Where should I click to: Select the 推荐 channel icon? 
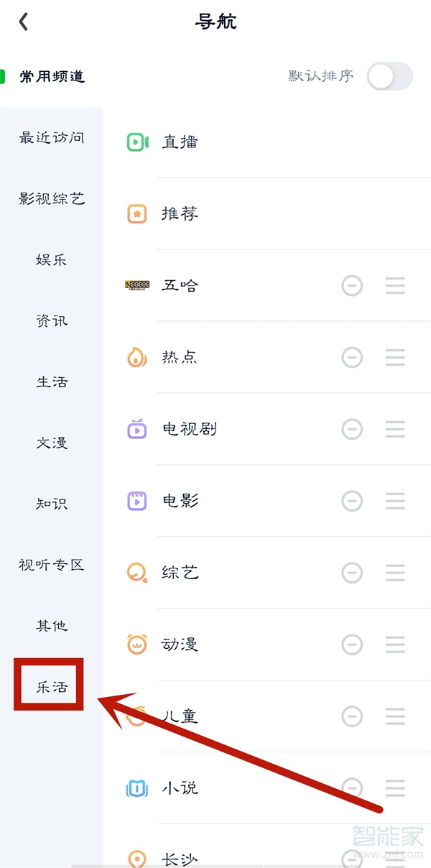(x=136, y=213)
